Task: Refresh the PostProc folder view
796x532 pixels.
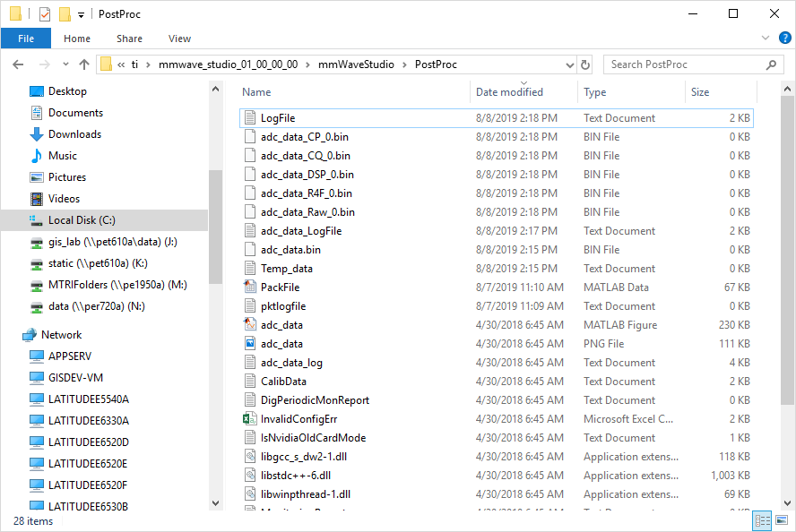Action: pyautogui.click(x=585, y=64)
